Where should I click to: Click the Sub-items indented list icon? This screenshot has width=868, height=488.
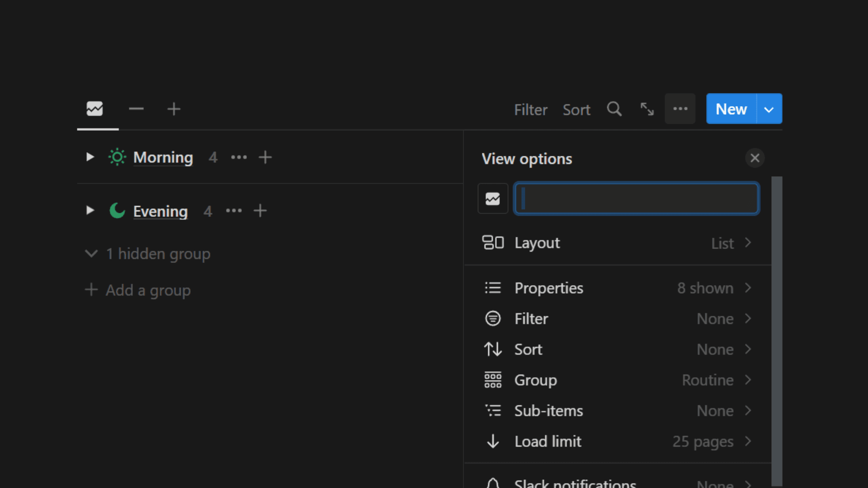[x=493, y=411]
